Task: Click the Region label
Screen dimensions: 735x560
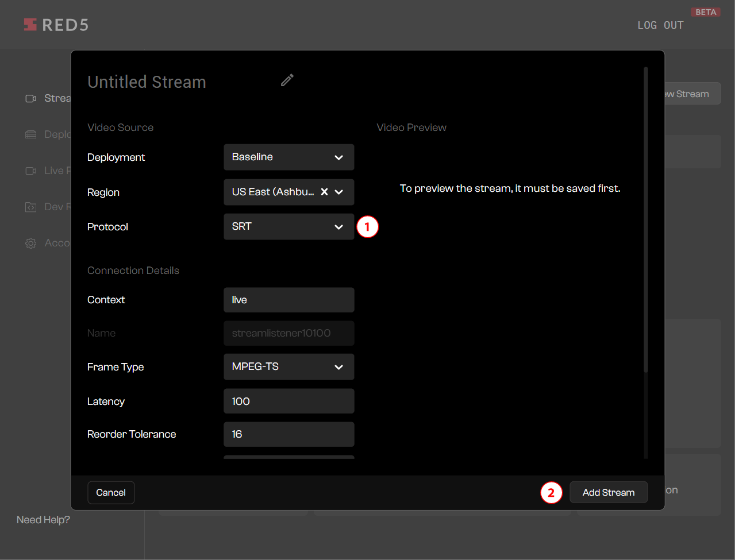Action: click(103, 192)
